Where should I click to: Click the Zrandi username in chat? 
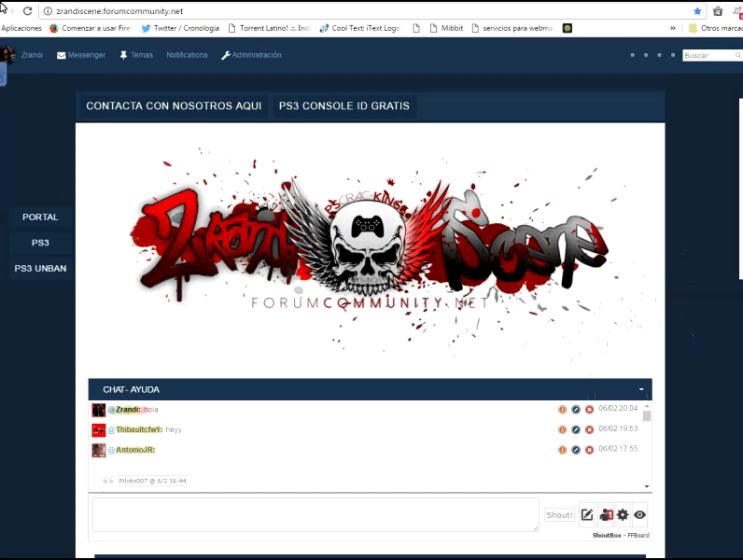[x=128, y=410]
